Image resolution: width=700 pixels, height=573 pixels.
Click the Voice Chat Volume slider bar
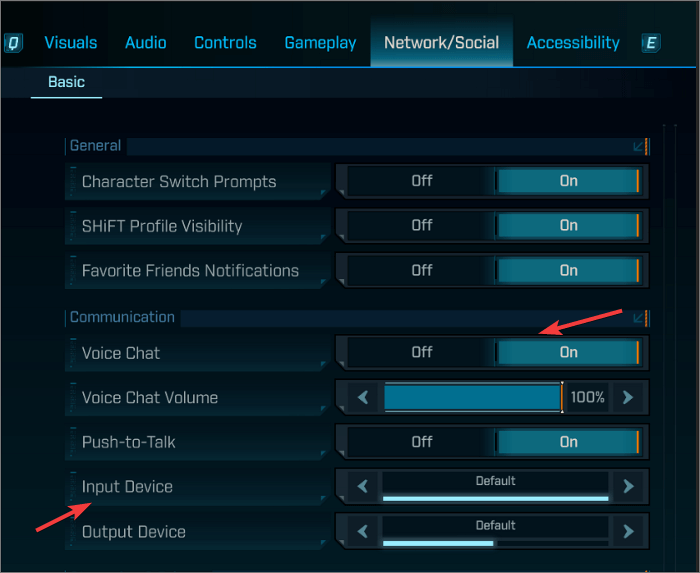pos(472,397)
